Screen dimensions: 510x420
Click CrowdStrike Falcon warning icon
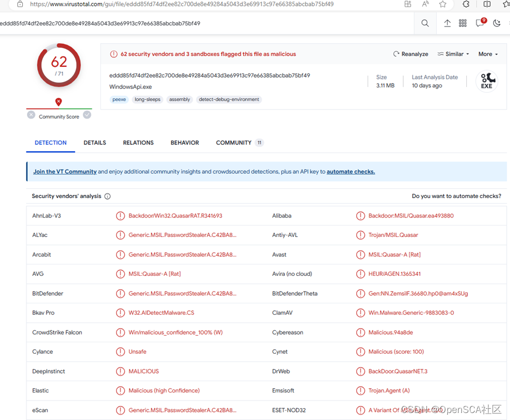click(x=120, y=332)
